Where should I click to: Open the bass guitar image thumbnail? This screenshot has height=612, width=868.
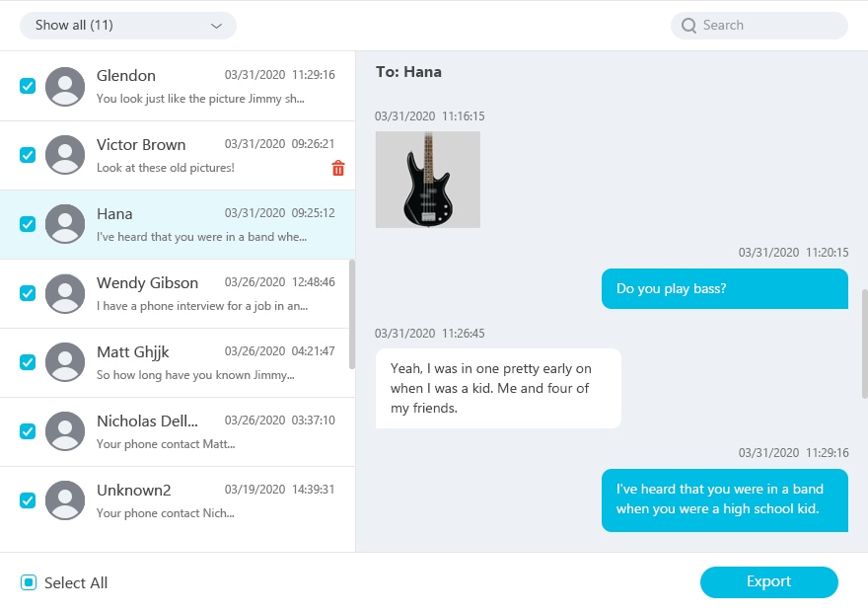click(428, 180)
